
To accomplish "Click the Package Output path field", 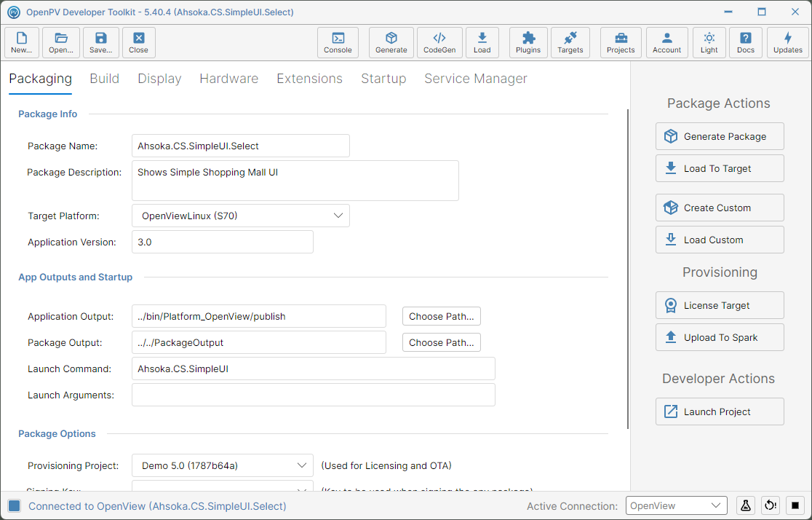I will point(259,343).
